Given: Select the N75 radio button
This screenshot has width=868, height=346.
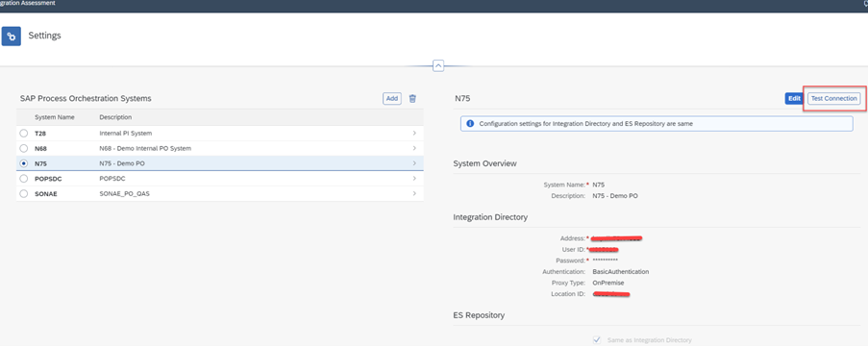Looking at the screenshot, I should coord(23,163).
